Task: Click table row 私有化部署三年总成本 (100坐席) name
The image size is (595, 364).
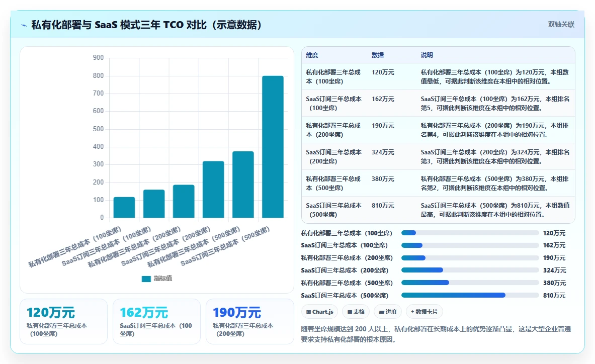Action: coord(333,76)
